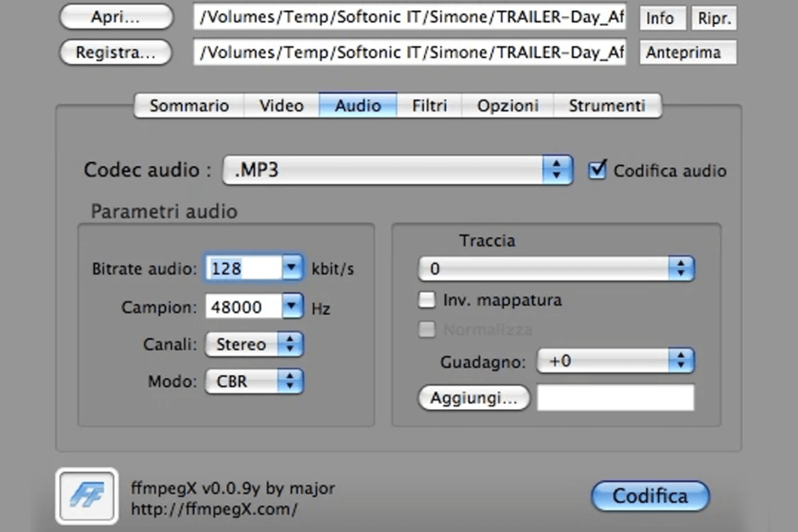Screen dimensions: 798x532
Task: Expand the Traccia track selector
Action: coord(681,268)
